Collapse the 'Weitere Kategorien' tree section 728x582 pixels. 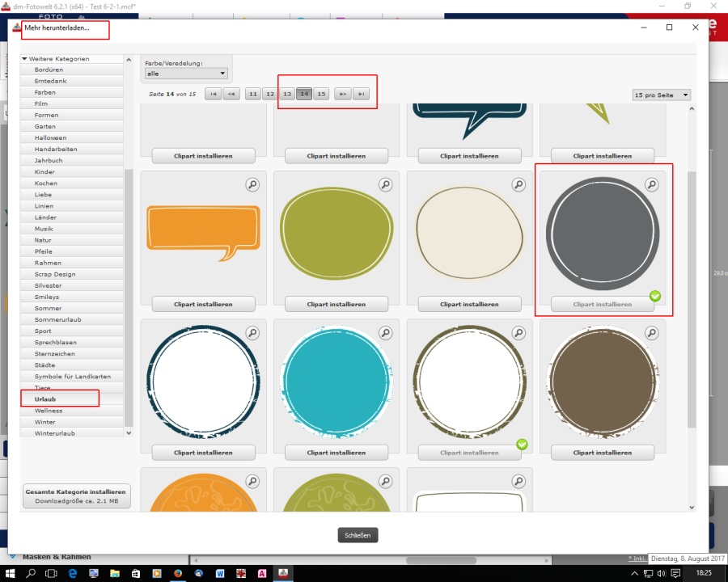(x=25, y=59)
